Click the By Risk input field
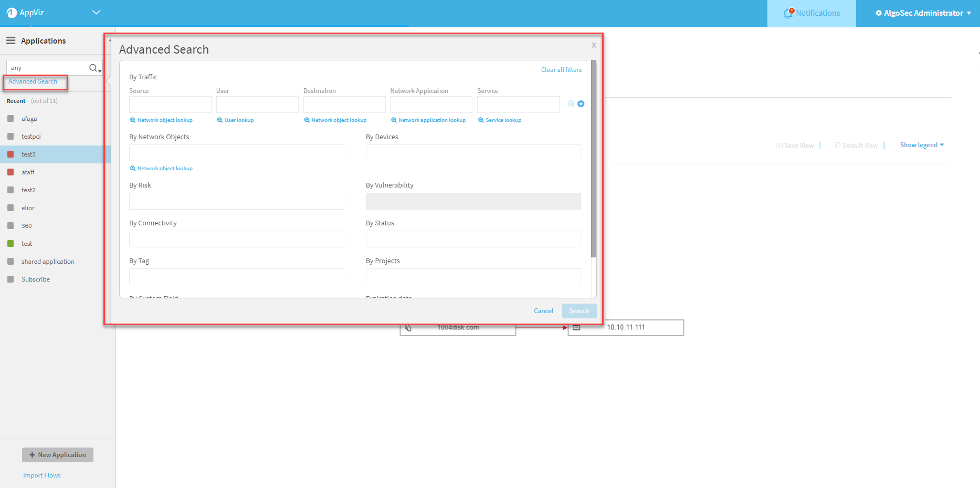Viewport: 980px width, 488px height. (x=236, y=201)
